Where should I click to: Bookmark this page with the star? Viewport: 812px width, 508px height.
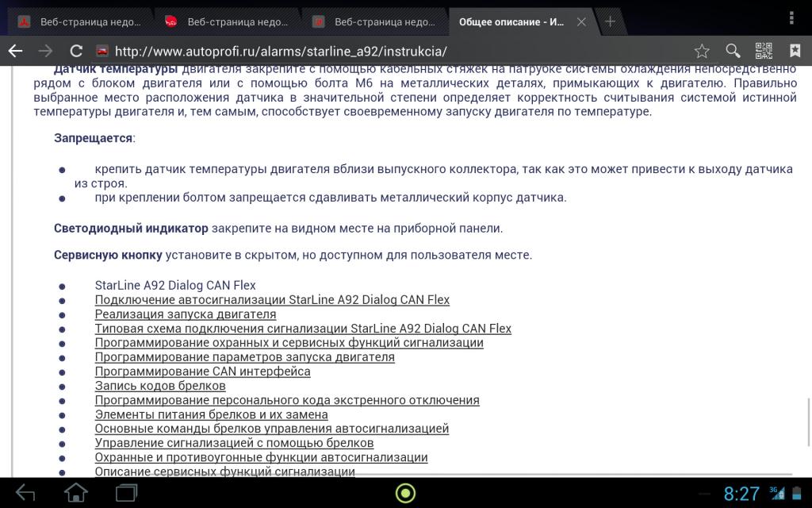[x=702, y=51]
